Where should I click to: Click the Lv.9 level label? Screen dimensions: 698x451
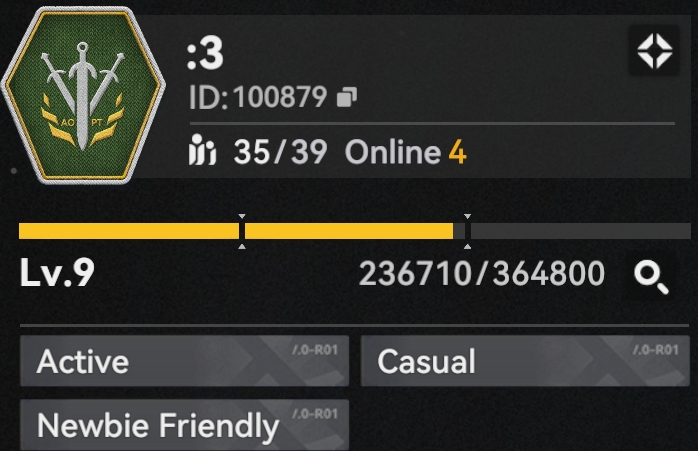coord(57,272)
